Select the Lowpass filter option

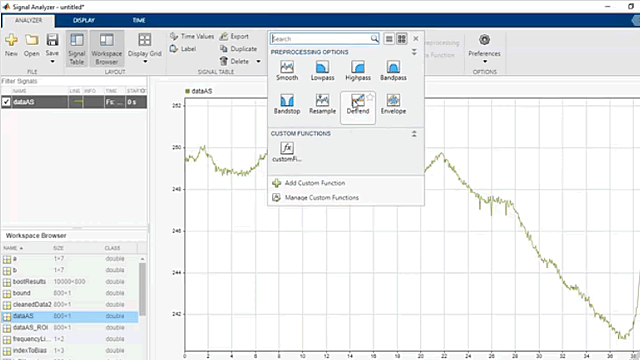pyautogui.click(x=322, y=71)
